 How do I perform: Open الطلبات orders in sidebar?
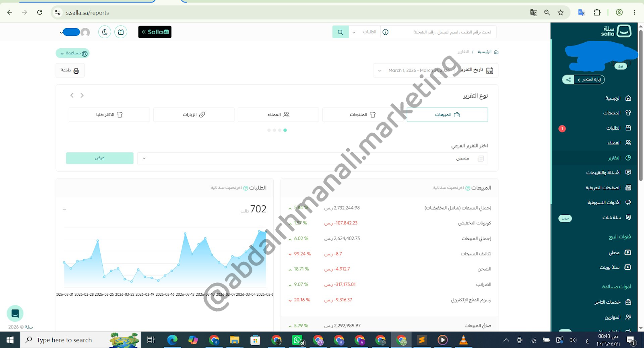(618, 128)
